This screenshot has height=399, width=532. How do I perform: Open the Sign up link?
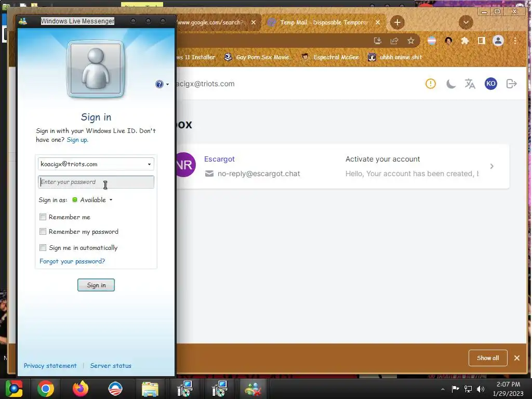pyautogui.click(x=77, y=140)
